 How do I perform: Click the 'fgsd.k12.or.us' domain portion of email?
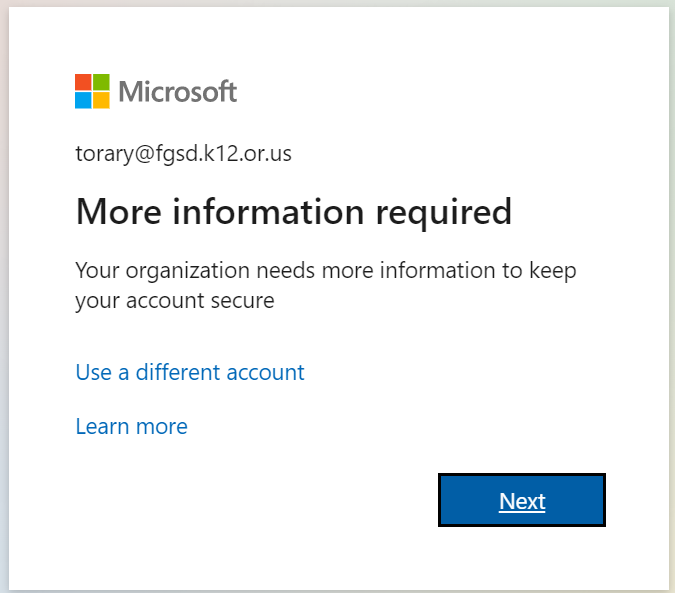[223, 154]
